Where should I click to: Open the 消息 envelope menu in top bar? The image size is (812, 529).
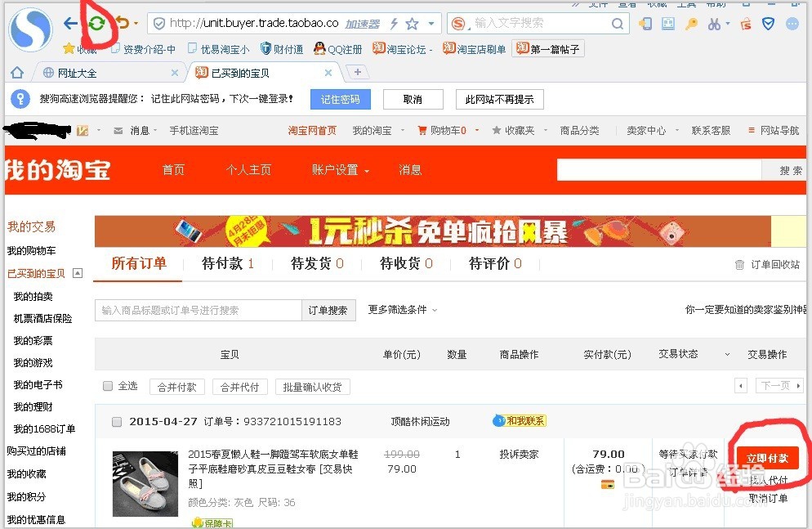135,131
